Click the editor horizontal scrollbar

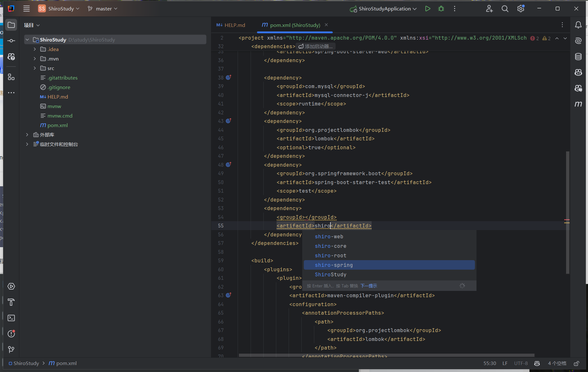tap(387, 356)
